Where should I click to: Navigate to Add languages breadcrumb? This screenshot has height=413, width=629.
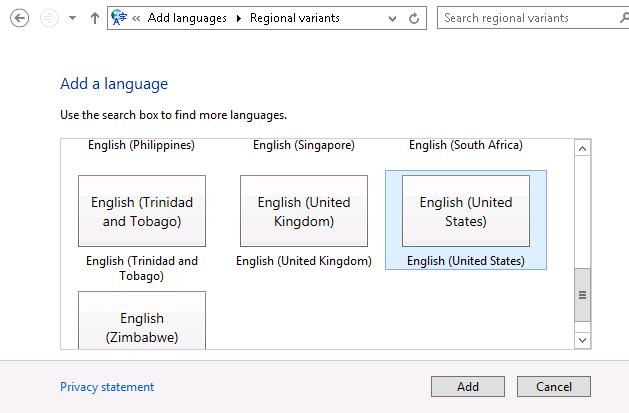pos(187,18)
